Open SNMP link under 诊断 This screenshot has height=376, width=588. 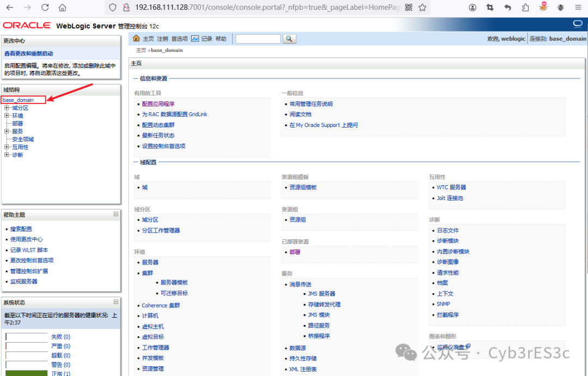coord(443,304)
